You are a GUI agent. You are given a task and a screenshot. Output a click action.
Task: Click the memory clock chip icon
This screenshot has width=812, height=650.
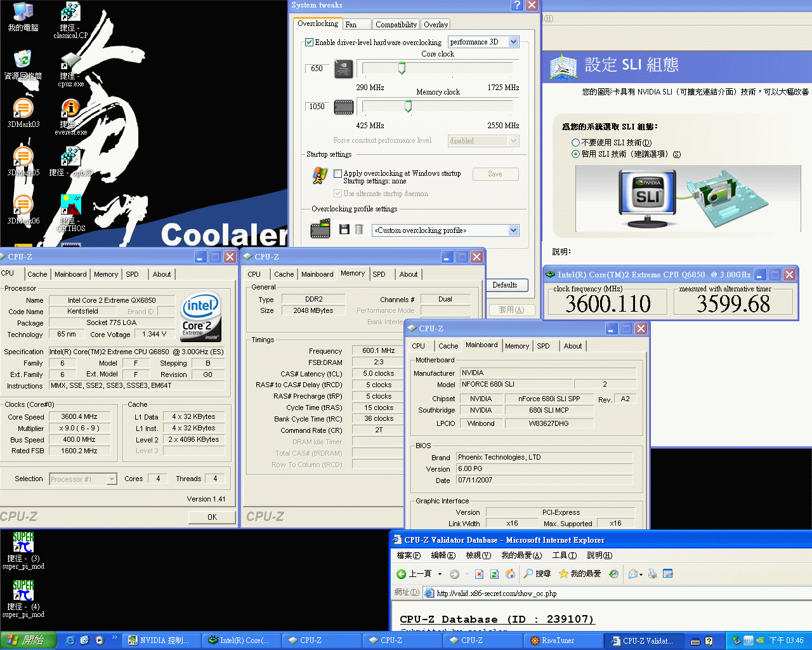coord(344,107)
